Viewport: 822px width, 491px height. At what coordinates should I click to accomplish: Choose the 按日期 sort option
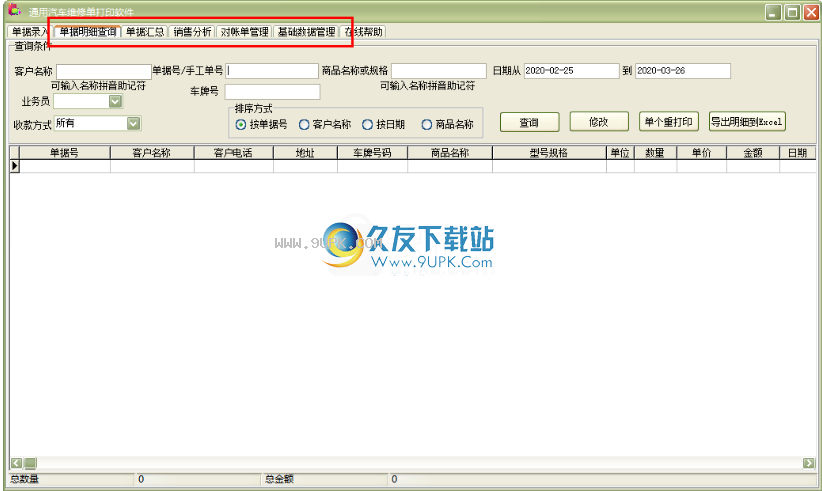(367, 125)
